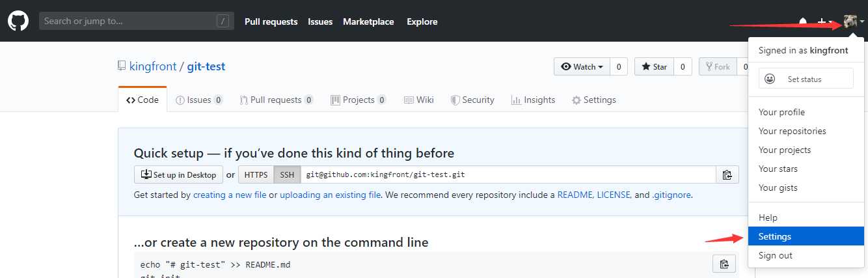Copy the clone URL with clipboard icon
Viewport: 868px width, 278px height.
(727, 174)
